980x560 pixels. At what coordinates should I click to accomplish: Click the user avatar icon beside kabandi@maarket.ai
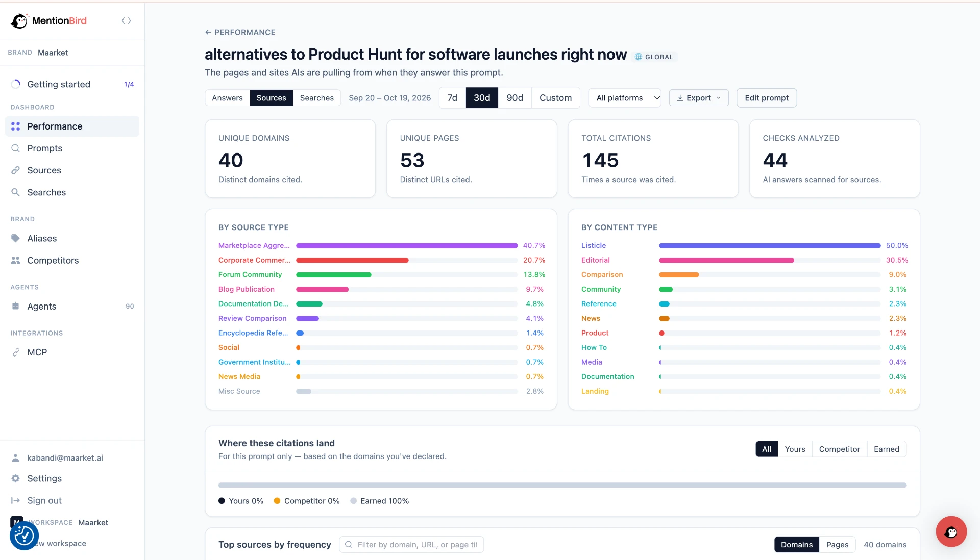pyautogui.click(x=16, y=458)
